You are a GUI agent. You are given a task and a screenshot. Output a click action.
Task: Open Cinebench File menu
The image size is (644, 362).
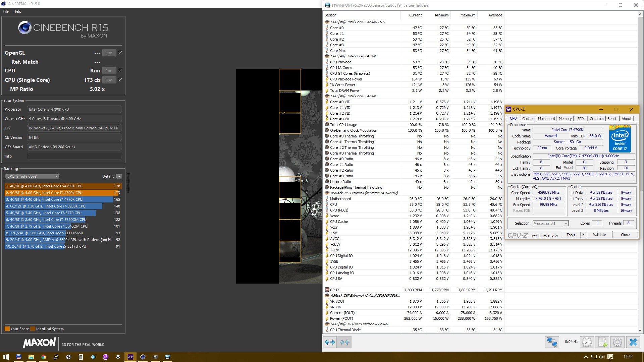(x=6, y=11)
